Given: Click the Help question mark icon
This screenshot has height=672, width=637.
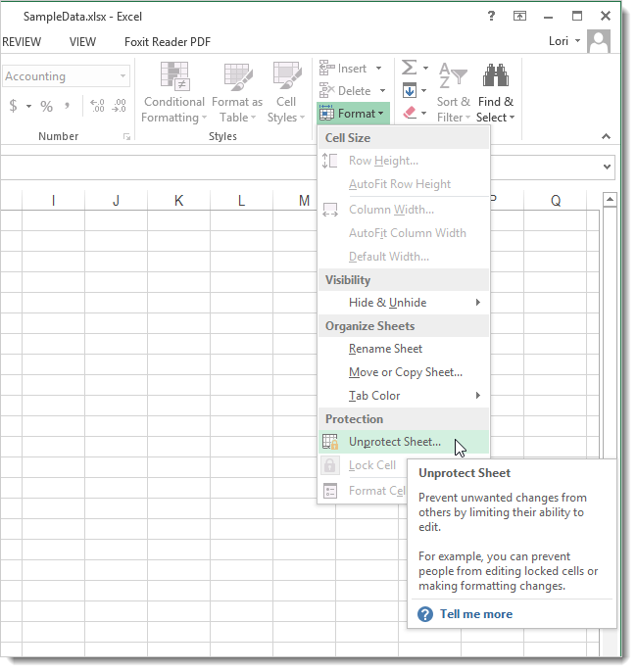Looking at the screenshot, I should tap(491, 17).
